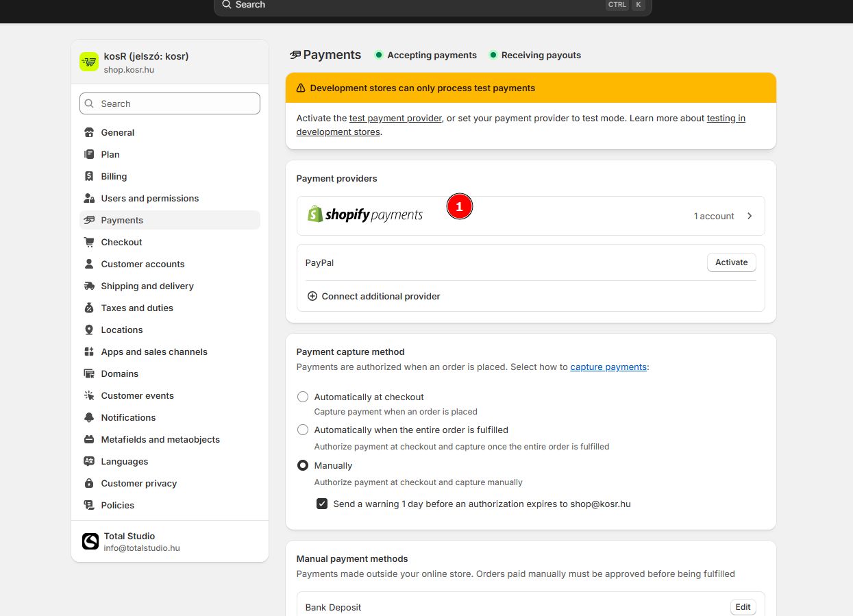Edit the Bank Deposit payment method

[743, 607]
